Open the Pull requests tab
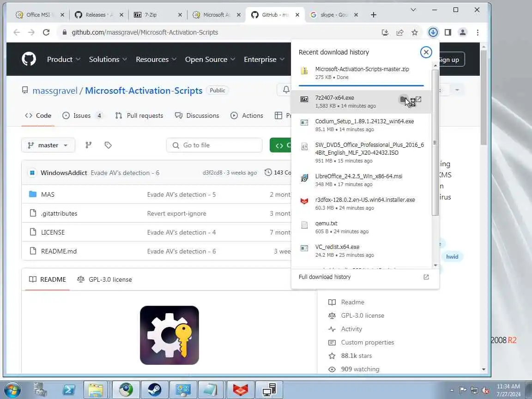The image size is (532, 399). [x=139, y=116]
